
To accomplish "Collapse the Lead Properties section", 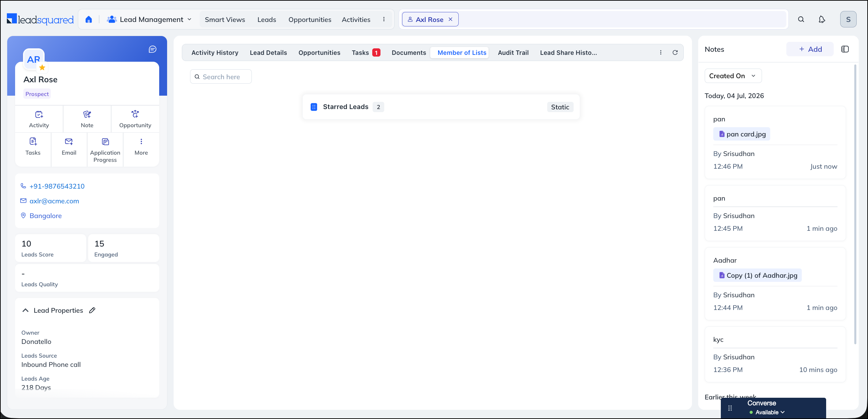I will click(x=25, y=310).
